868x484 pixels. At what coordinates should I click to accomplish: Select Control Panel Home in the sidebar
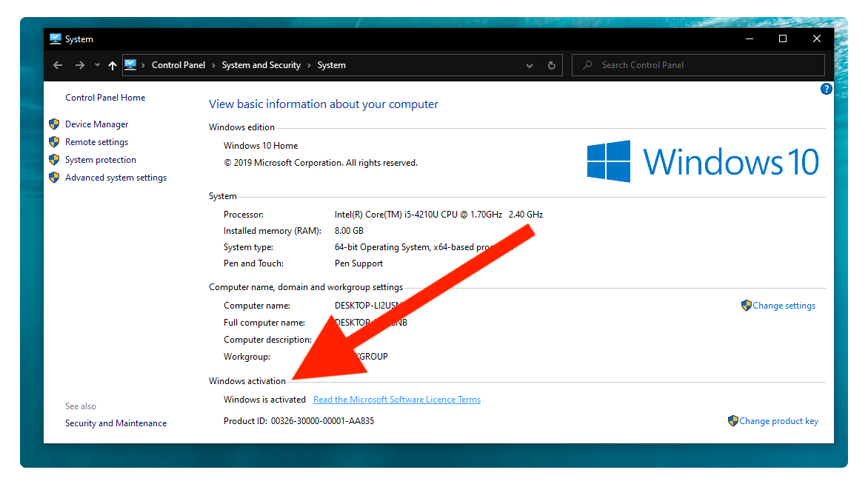[105, 97]
